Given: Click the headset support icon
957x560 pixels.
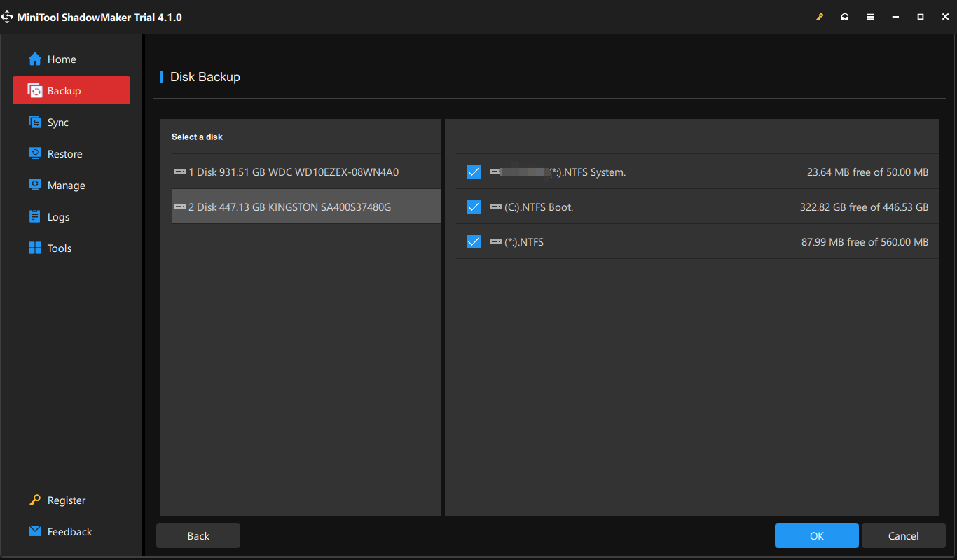Looking at the screenshot, I should [845, 17].
